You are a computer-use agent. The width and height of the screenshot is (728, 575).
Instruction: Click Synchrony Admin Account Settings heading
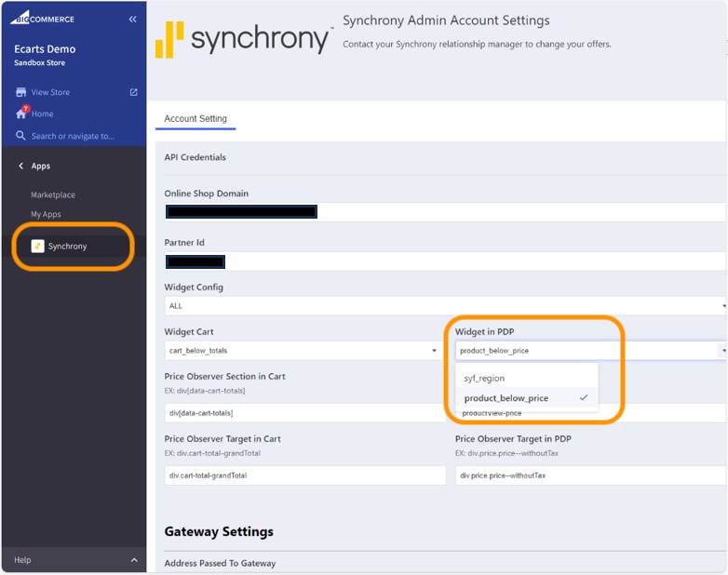446,20
